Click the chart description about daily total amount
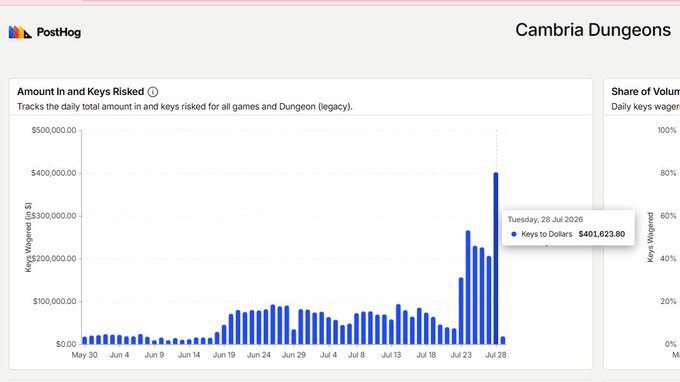 (x=185, y=107)
